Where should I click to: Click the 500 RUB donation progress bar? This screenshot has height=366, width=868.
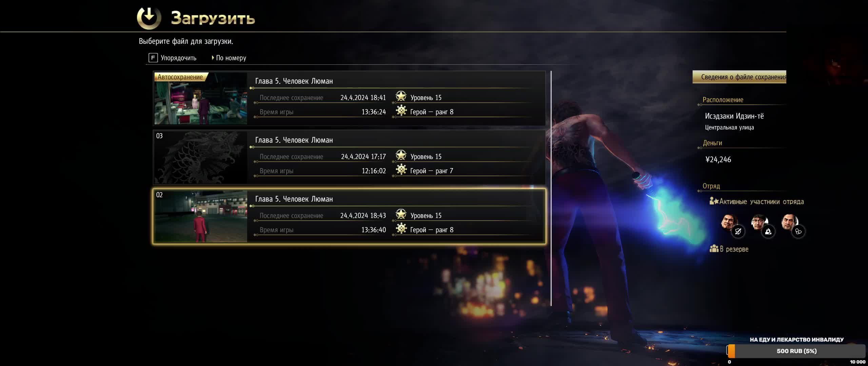(796, 351)
